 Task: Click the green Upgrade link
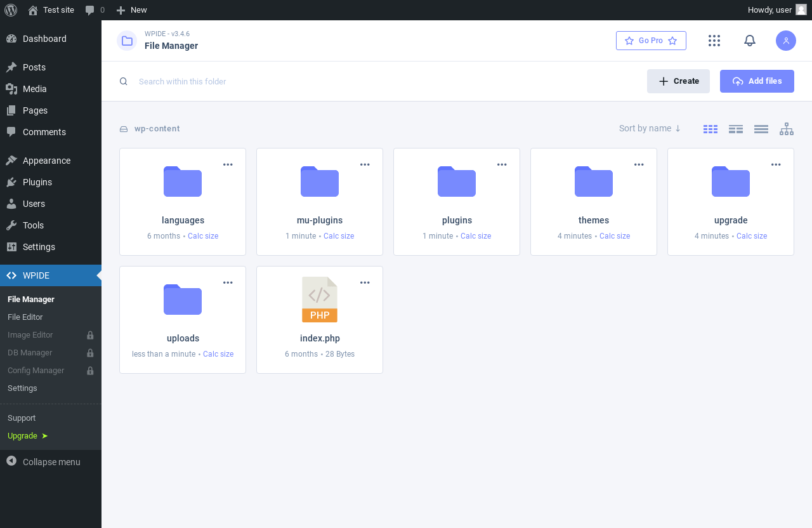(x=27, y=436)
